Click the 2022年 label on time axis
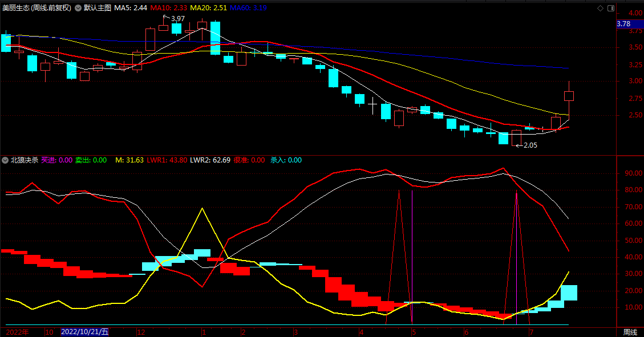644x337 pixels. [x=18, y=332]
